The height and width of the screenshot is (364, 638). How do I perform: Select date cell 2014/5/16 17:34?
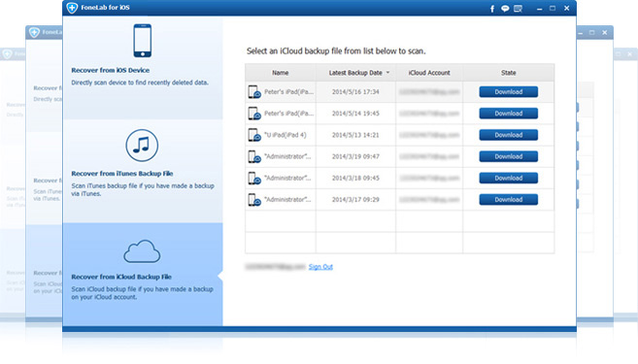pyautogui.click(x=355, y=92)
